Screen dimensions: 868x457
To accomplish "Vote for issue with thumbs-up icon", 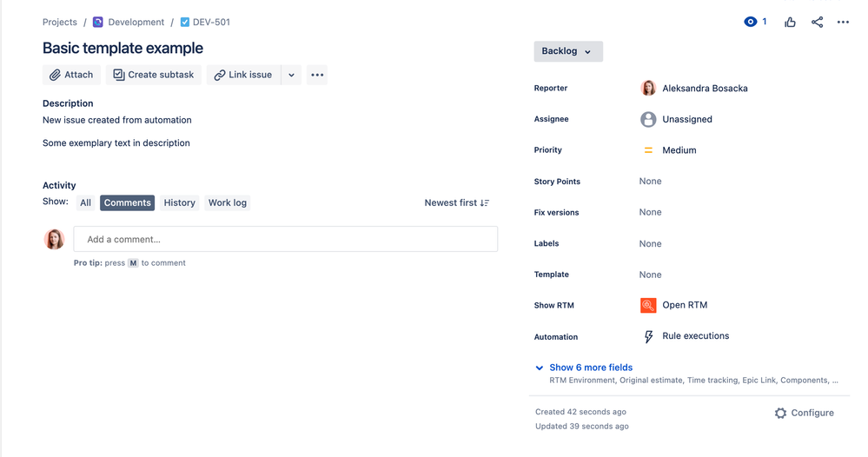I will click(790, 22).
